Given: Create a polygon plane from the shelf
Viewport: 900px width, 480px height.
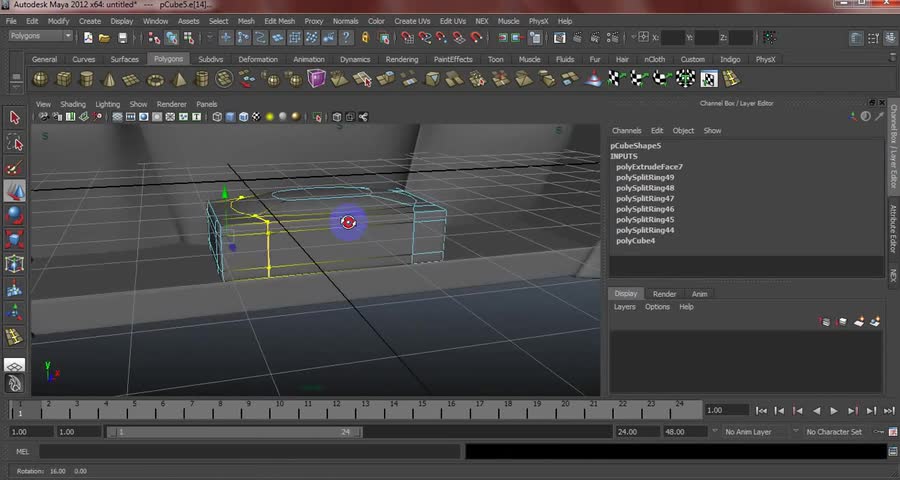Looking at the screenshot, I should (x=131, y=79).
